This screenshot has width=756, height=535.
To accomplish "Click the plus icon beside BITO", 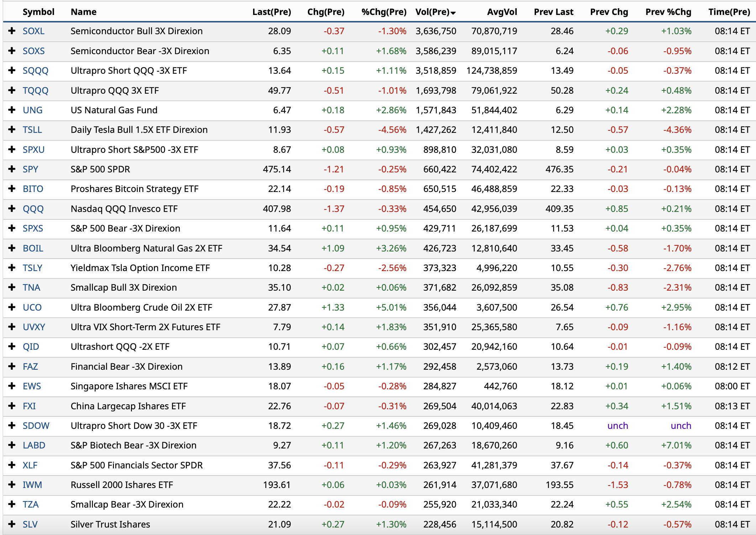I will 12,188.
